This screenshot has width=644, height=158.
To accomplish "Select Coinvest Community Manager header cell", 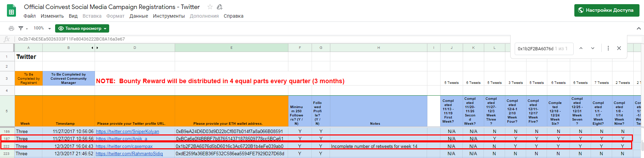I will [x=69, y=78].
